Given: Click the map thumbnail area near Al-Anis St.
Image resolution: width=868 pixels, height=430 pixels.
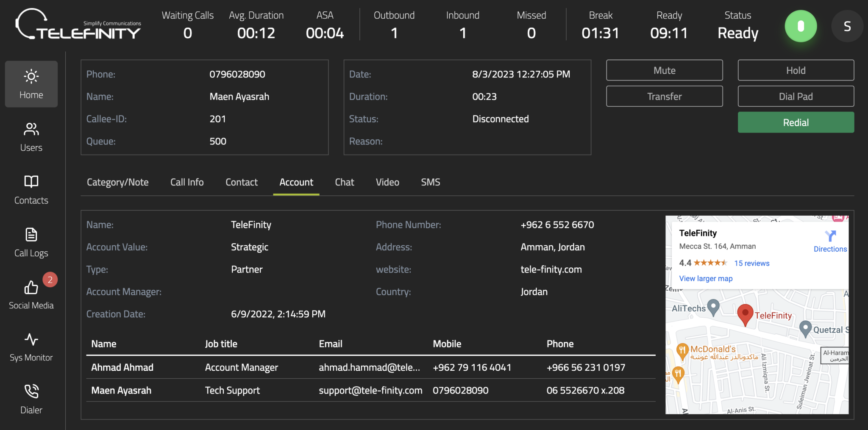Looking at the screenshot, I should 741,410.
